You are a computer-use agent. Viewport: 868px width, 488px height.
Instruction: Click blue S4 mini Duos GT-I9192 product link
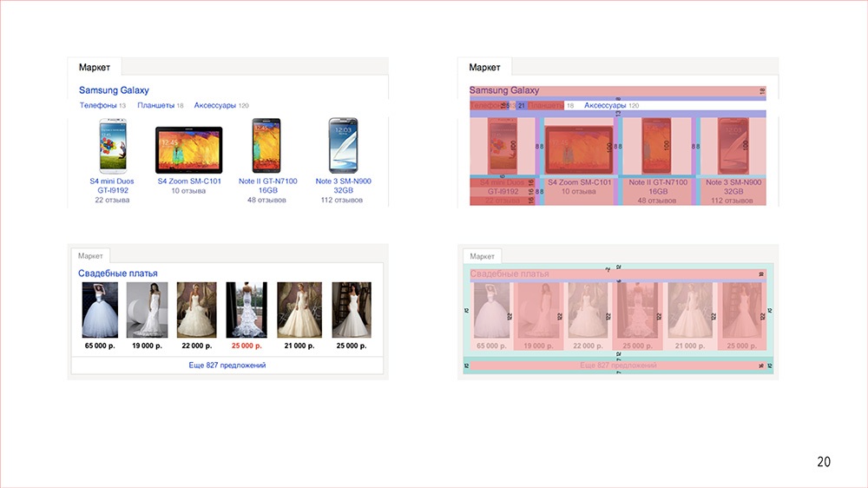pos(112,186)
